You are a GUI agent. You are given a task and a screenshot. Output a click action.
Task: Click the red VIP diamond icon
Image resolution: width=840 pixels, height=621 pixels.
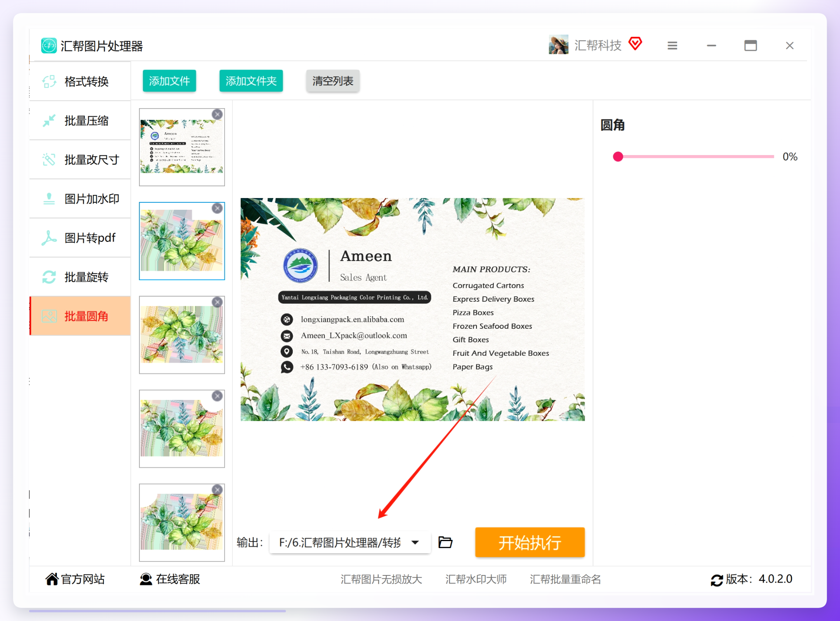[635, 44]
